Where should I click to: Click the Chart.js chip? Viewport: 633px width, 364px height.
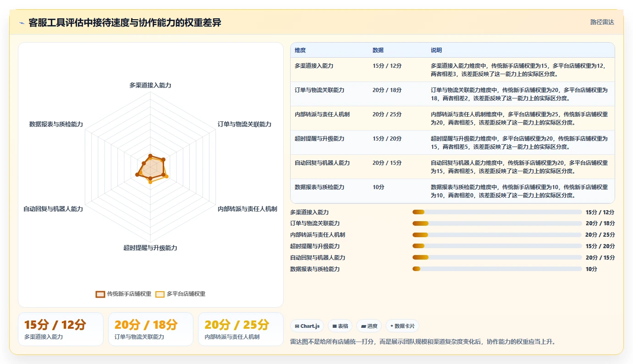click(x=307, y=326)
